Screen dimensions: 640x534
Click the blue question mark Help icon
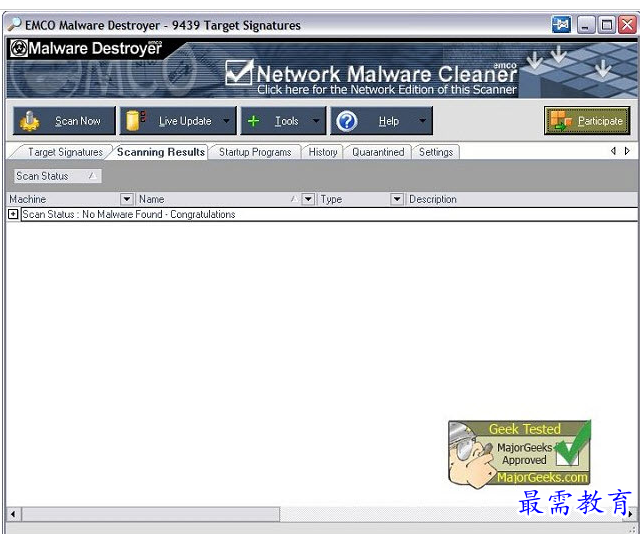point(347,121)
